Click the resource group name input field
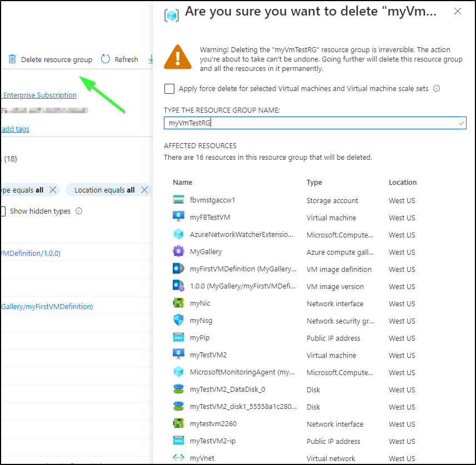This screenshot has width=476, height=465. pos(315,123)
